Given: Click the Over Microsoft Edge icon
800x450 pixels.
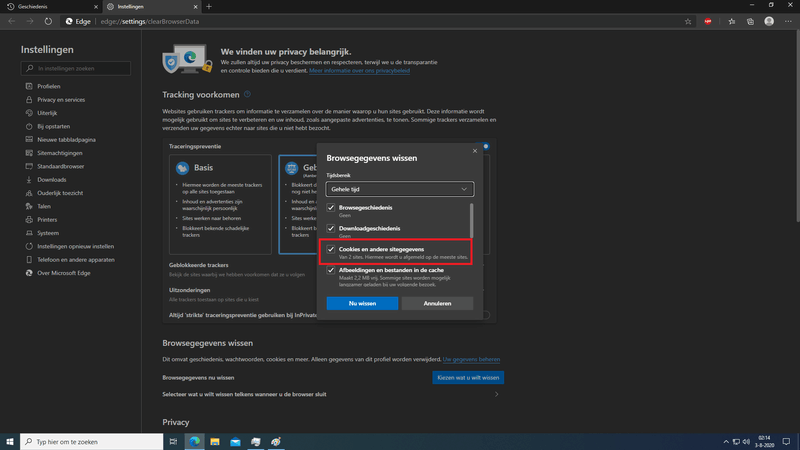Looking at the screenshot, I should point(29,273).
